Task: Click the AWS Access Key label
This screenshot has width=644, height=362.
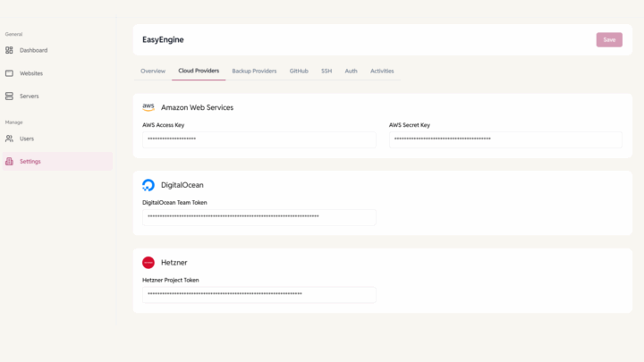Action: pyautogui.click(x=163, y=125)
